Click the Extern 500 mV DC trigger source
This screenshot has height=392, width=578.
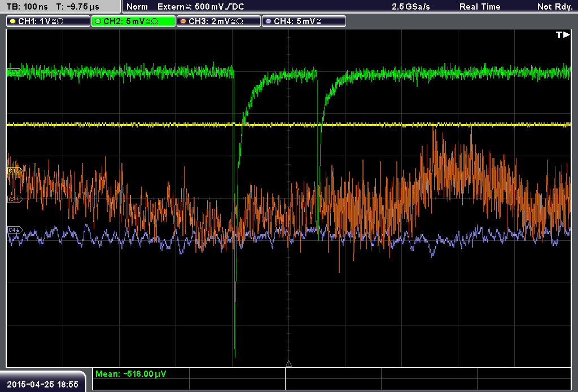(201, 7)
